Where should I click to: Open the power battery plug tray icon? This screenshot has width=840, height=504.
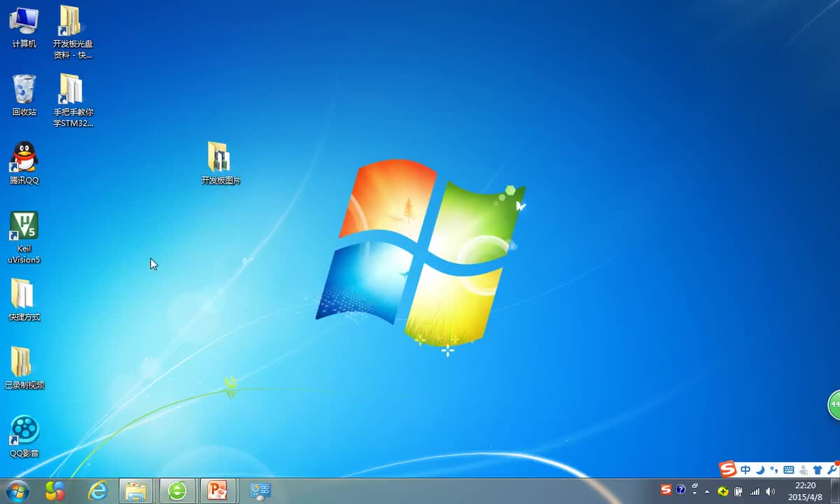738,491
